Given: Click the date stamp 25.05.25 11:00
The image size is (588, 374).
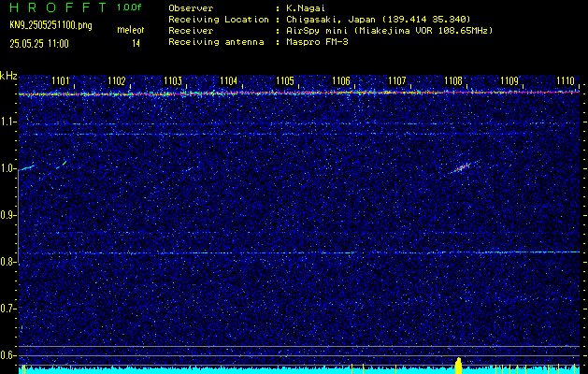Looking at the screenshot, I should click(39, 44).
